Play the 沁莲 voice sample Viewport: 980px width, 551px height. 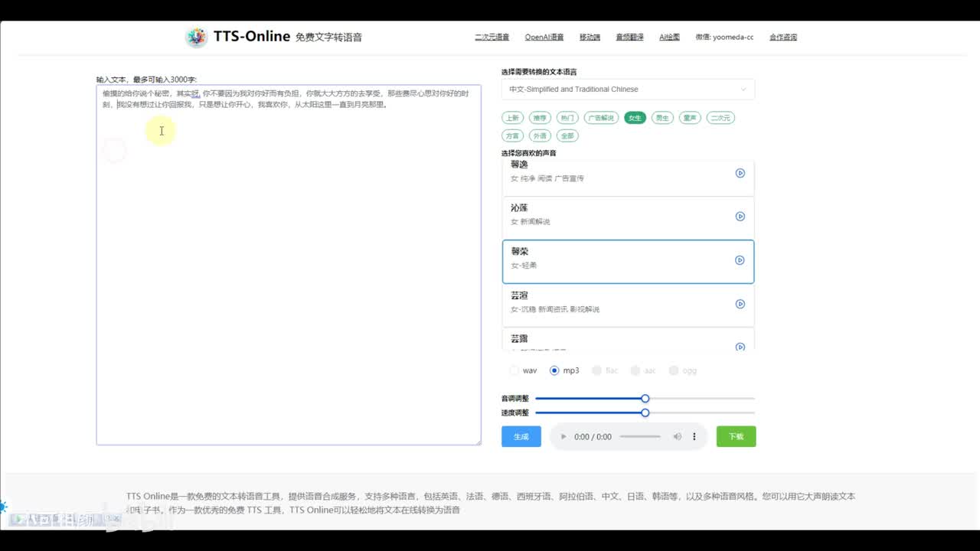coord(740,217)
